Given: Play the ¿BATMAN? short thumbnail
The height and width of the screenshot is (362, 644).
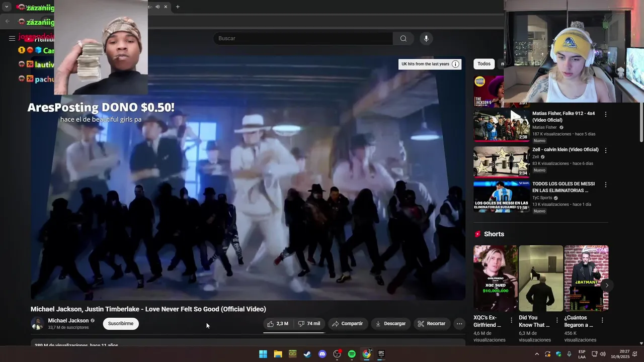Looking at the screenshot, I should coord(586,279).
